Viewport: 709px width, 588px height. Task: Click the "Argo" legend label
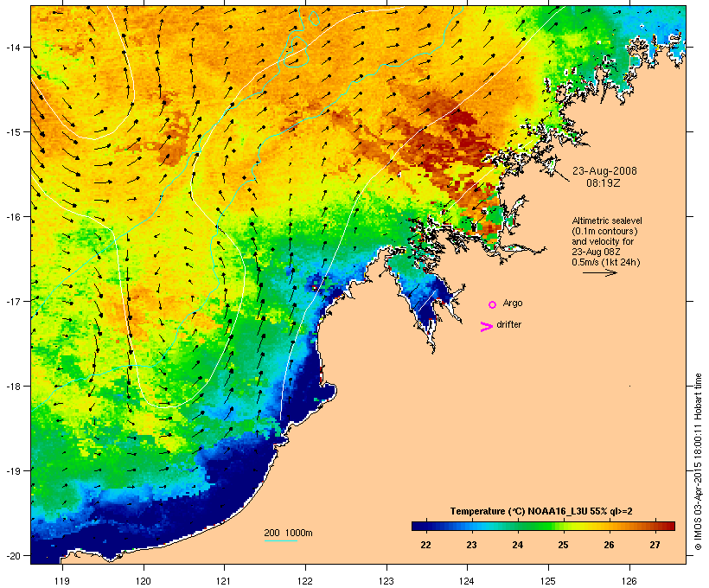pyautogui.click(x=513, y=303)
